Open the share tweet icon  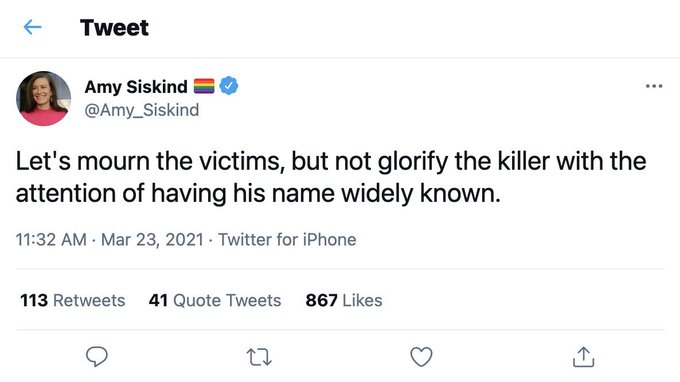point(583,357)
